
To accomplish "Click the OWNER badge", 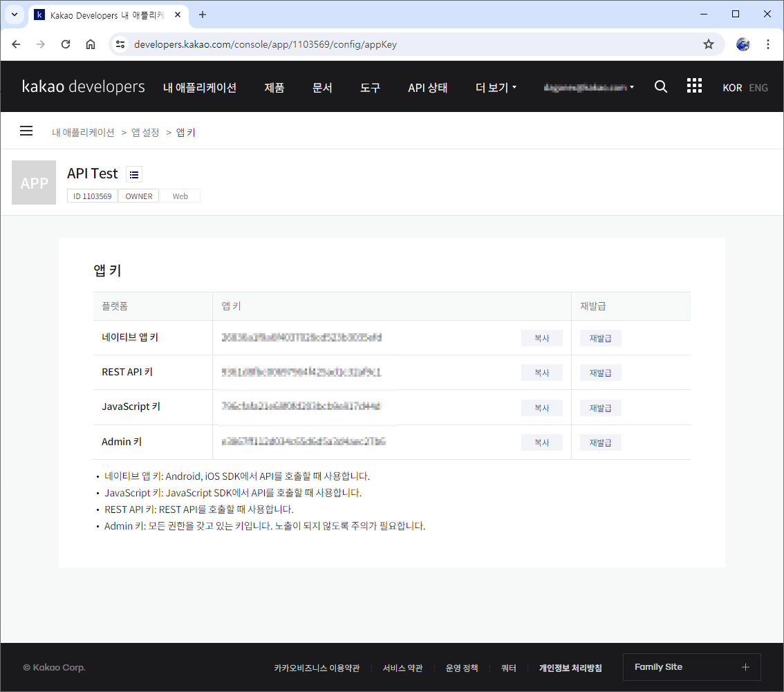I will 139,196.
